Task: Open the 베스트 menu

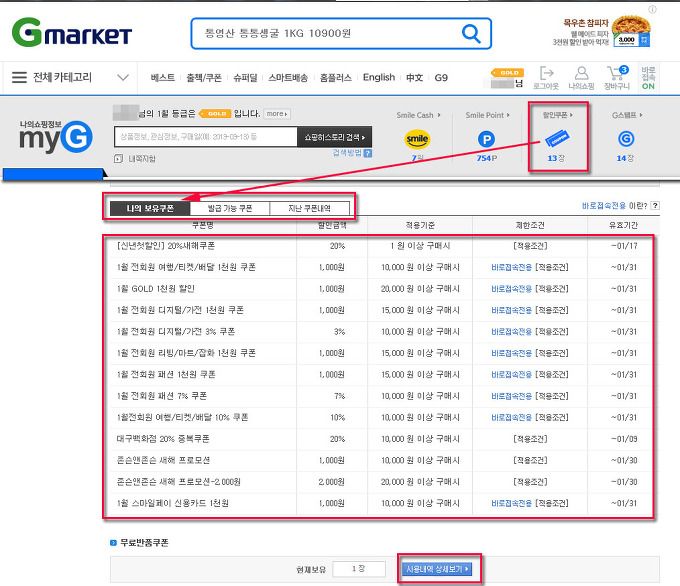Action: [x=163, y=78]
